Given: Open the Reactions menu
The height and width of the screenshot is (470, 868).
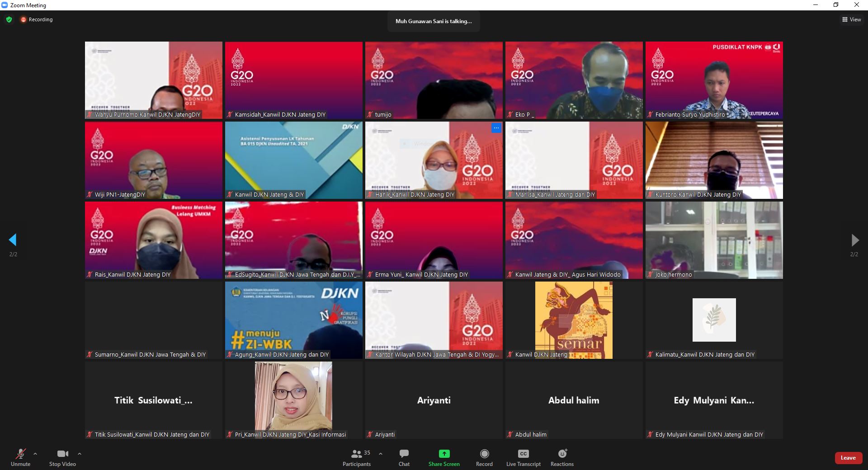Looking at the screenshot, I should (562, 454).
